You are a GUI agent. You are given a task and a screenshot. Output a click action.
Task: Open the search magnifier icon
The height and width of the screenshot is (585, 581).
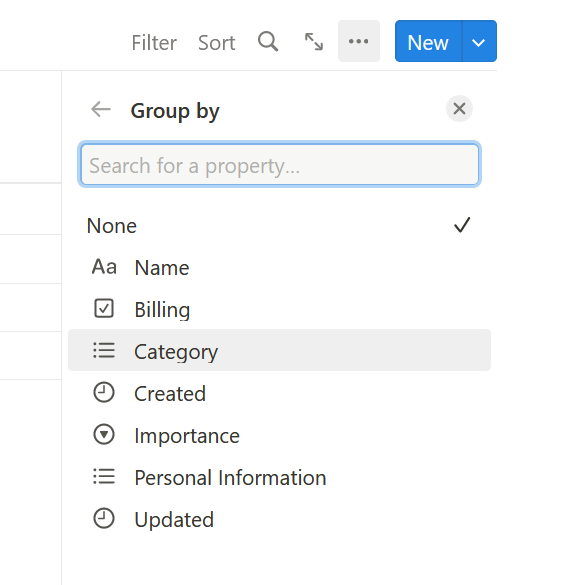(x=268, y=41)
